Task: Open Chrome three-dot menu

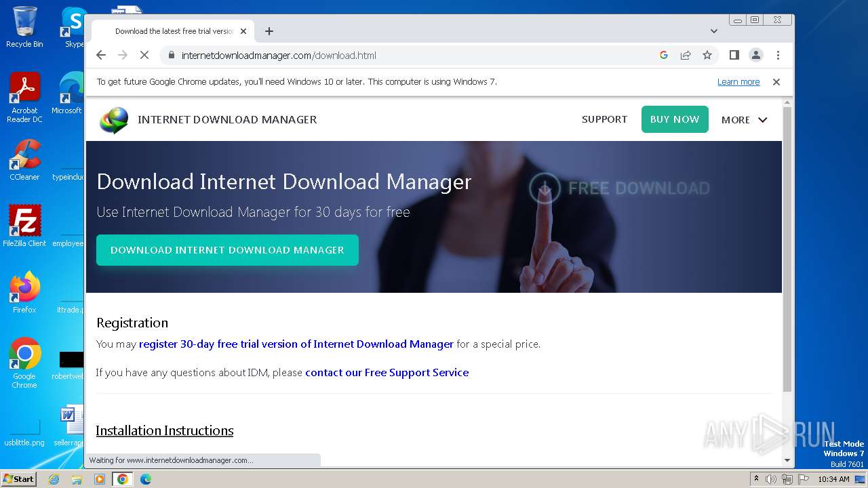Action: click(x=778, y=56)
